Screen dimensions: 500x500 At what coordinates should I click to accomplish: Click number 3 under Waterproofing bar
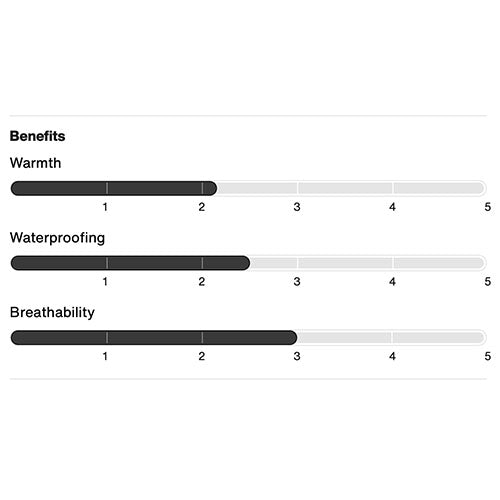coord(297,282)
